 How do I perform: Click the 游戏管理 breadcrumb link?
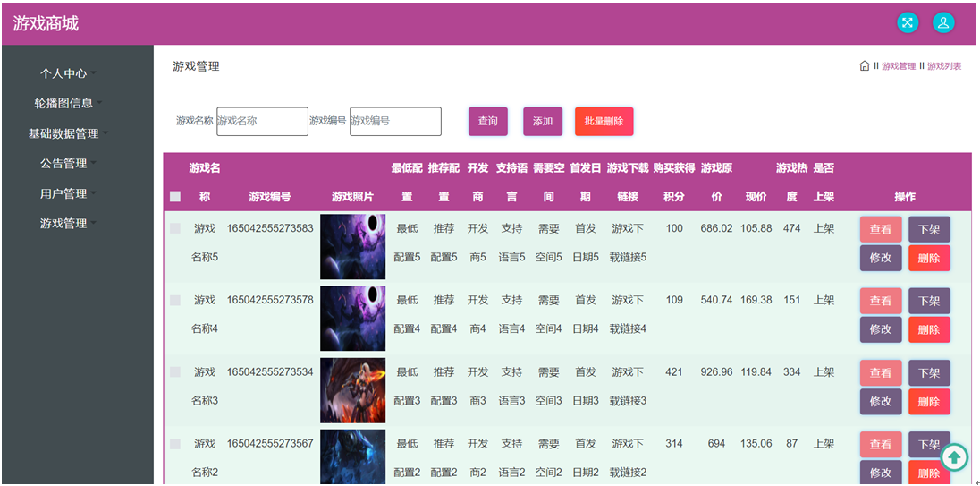click(899, 66)
